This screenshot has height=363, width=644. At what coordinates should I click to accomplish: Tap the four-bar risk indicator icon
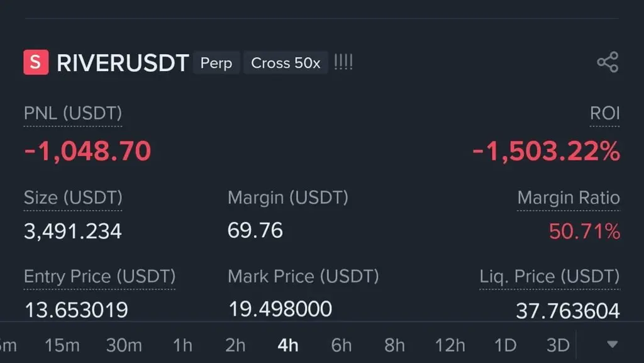click(x=343, y=62)
